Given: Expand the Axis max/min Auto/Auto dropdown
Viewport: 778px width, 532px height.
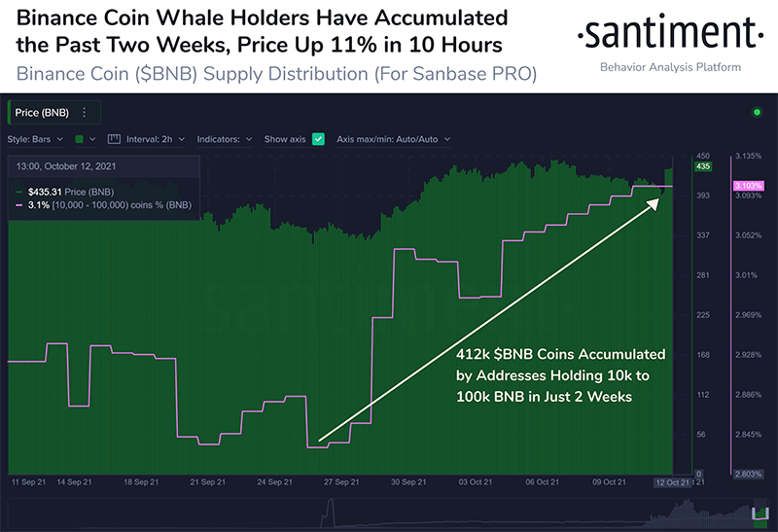Looking at the screenshot, I should point(393,139).
